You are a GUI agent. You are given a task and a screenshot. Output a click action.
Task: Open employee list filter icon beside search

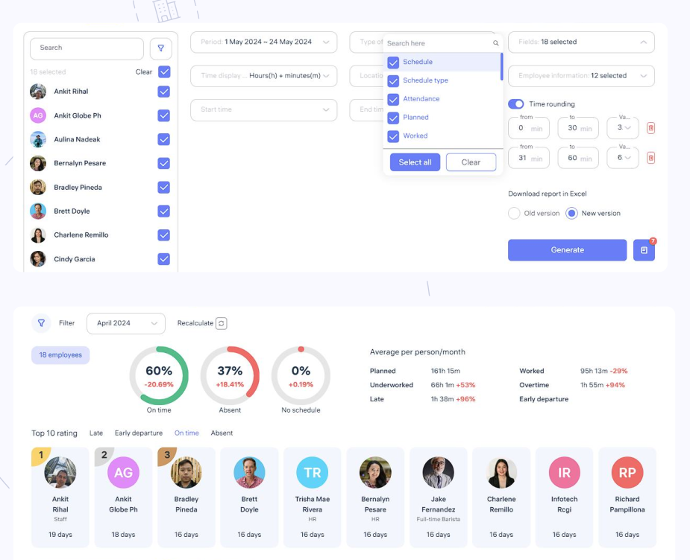[160, 48]
